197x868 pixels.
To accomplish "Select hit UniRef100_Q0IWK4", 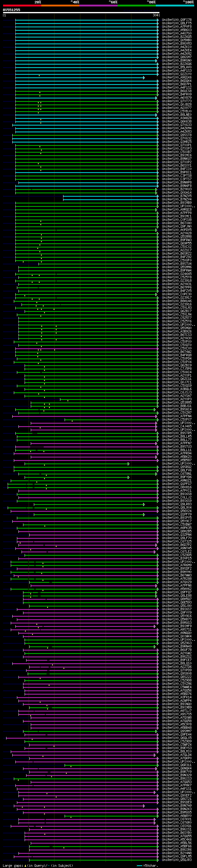I will pos(177,636).
